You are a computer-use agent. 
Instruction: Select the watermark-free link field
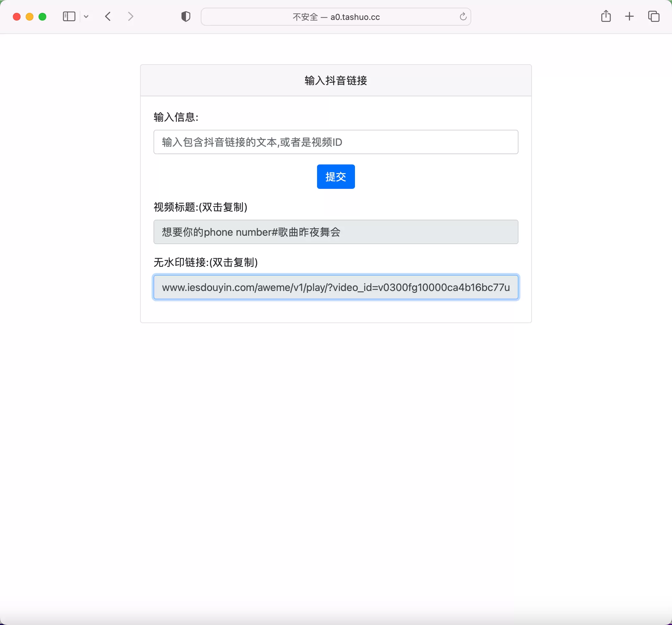[336, 287]
